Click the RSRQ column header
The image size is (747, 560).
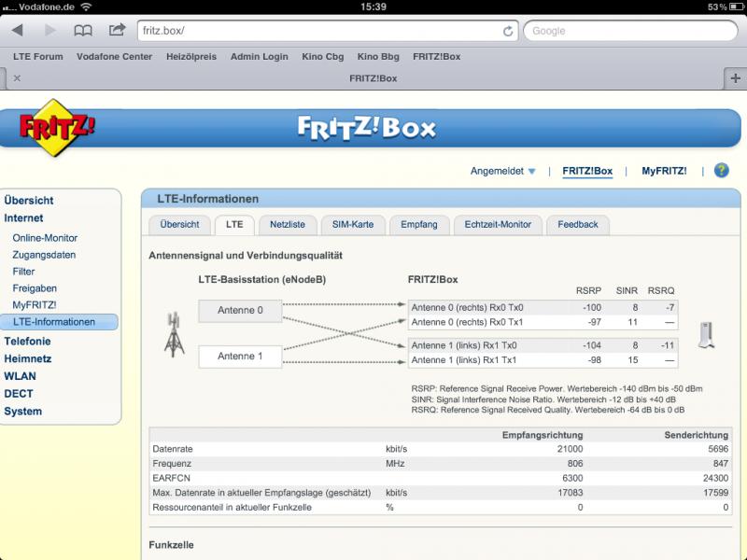click(661, 290)
